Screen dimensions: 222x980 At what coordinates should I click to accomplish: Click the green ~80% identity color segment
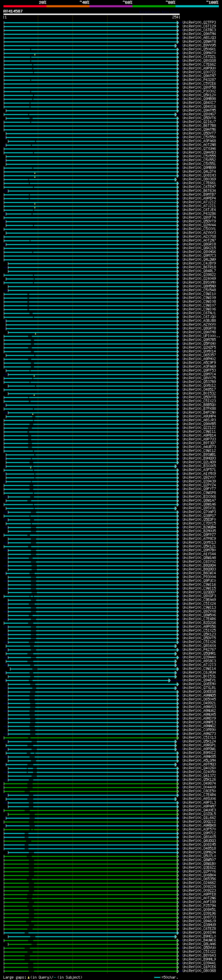pos(154,6)
